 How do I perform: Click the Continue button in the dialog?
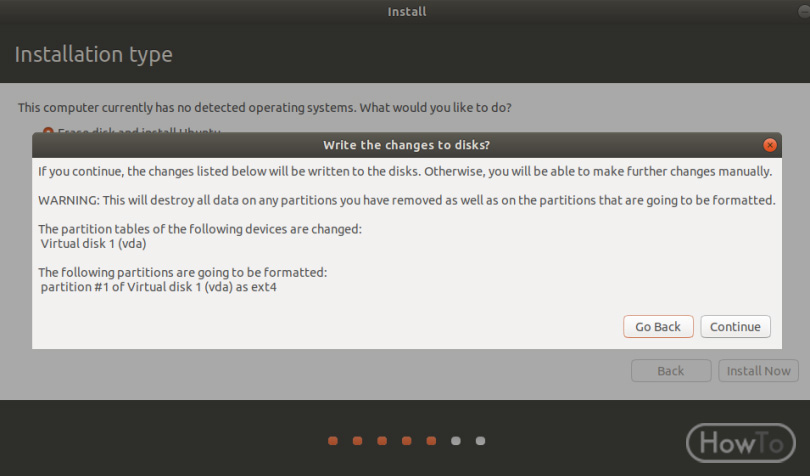point(735,327)
